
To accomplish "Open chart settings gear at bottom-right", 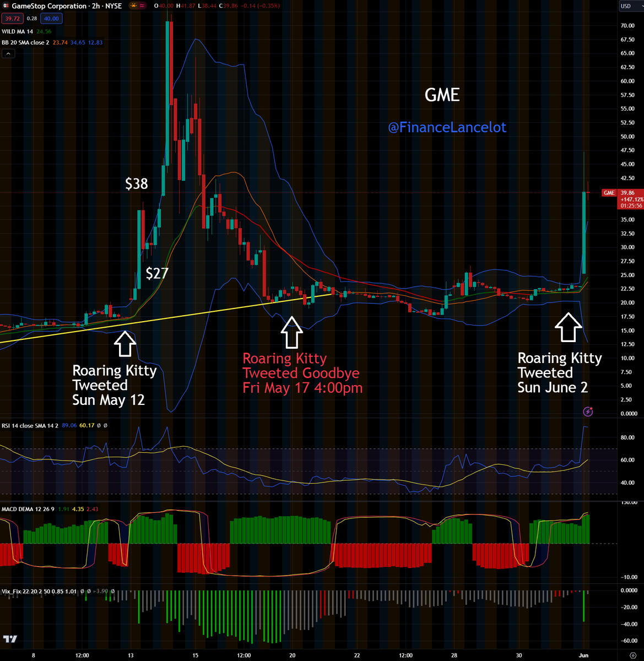I will 632,655.
